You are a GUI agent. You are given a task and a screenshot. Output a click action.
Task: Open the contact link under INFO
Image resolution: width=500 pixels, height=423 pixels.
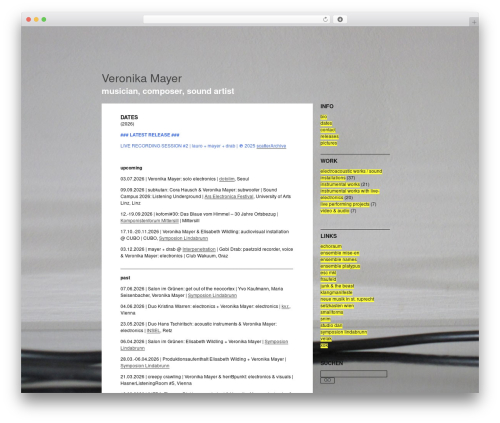point(328,130)
